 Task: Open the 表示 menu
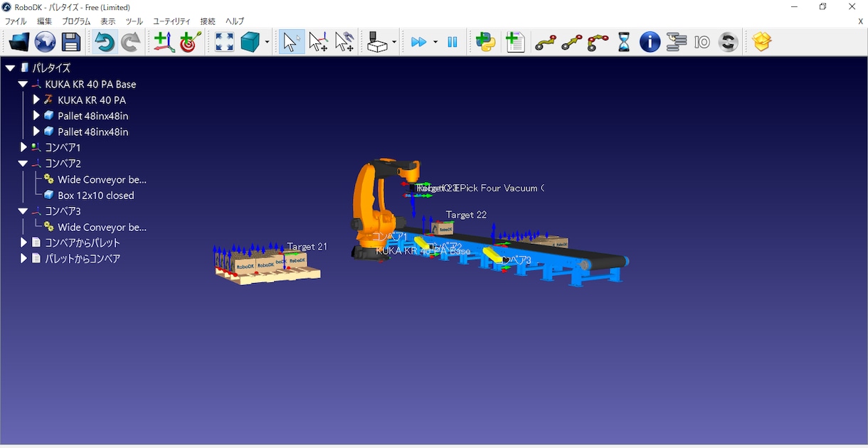pos(108,21)
